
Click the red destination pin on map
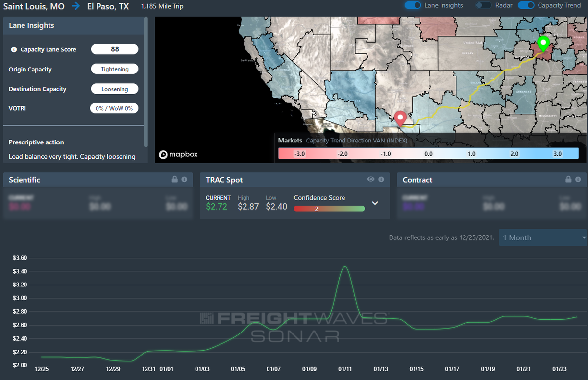401,118
